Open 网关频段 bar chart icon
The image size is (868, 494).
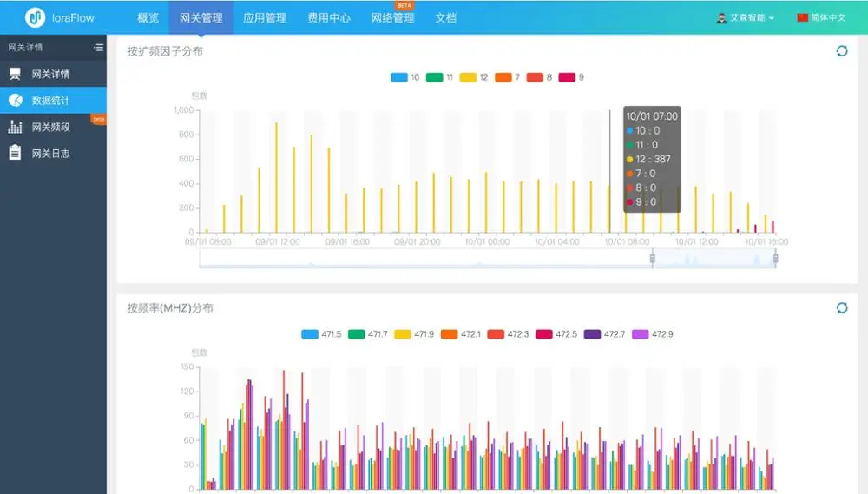coord(15,127)
